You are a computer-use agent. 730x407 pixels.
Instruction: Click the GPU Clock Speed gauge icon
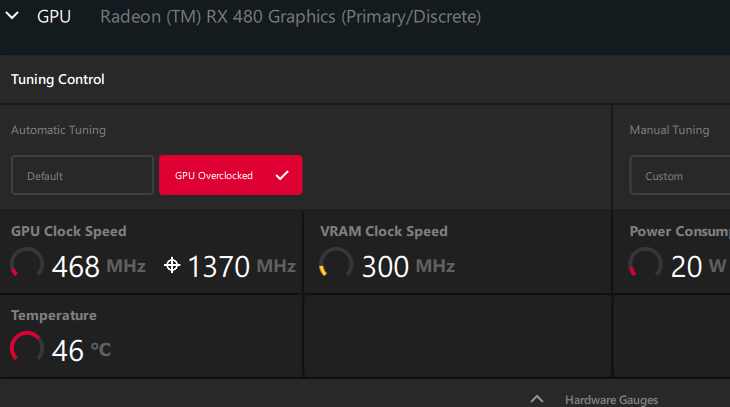27,264
